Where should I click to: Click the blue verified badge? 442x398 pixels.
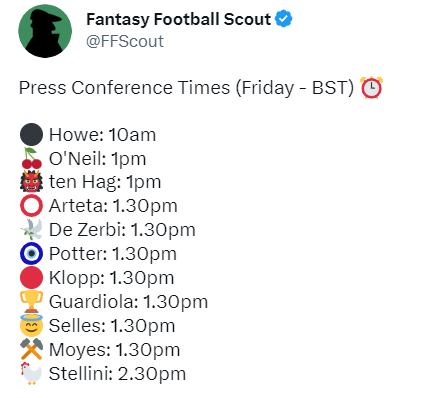283,19
